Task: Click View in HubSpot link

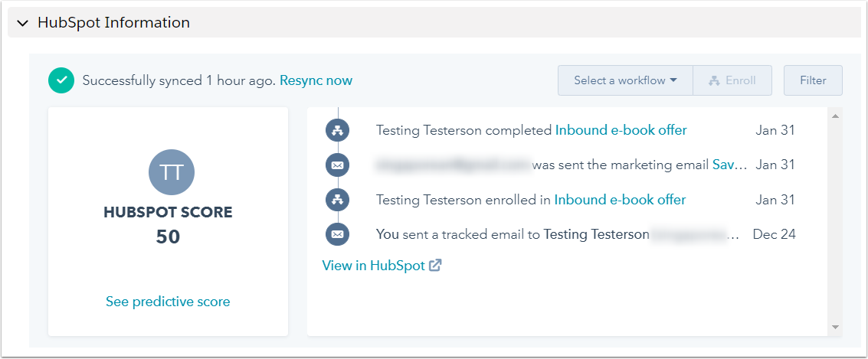Action: pyautogui.click(x=374, y=266)
